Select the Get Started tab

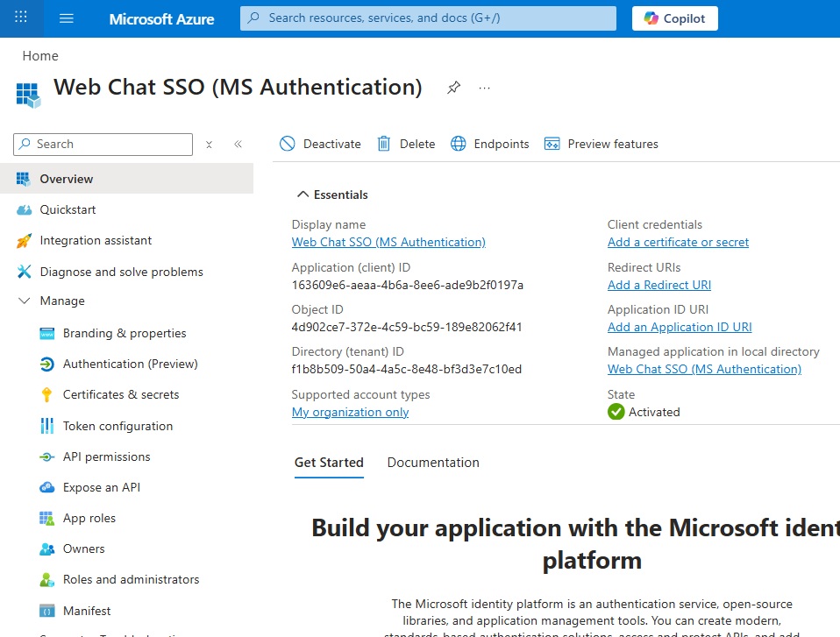point(329,463)
